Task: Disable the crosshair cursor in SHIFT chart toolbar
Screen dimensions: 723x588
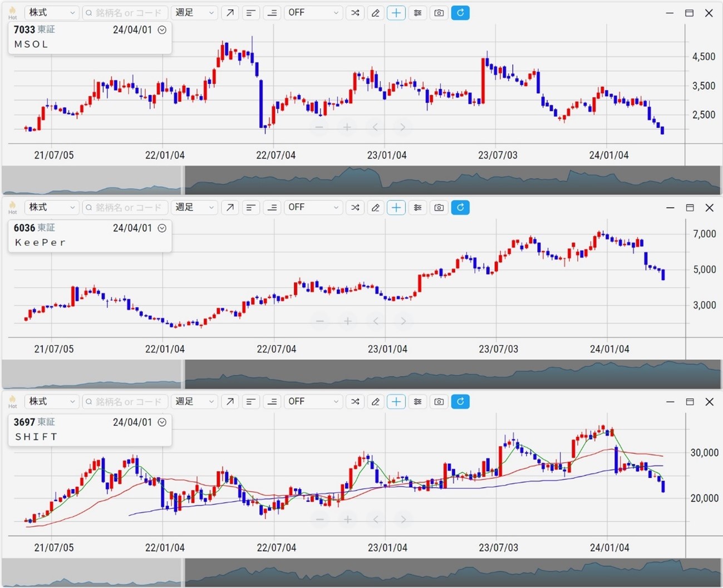Action: tap(396, 401)
